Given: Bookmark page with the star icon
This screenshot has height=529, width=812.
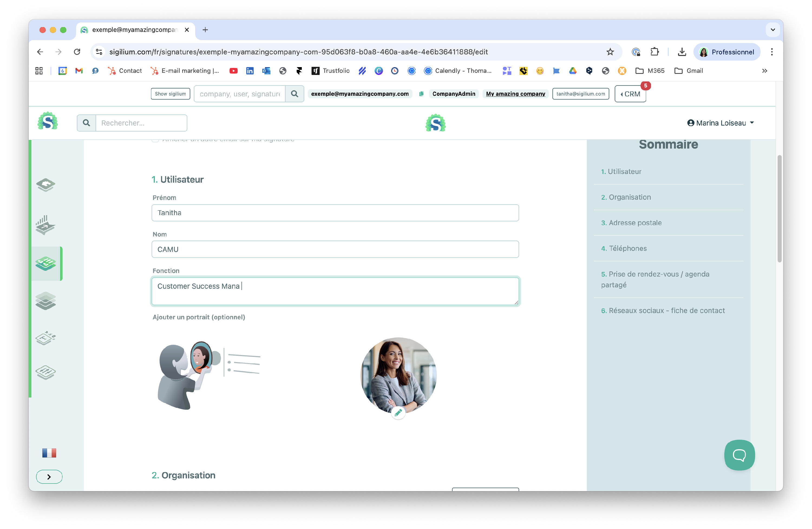Looking at the screenshot, I should pyautogui.click(x=610, y=52).
